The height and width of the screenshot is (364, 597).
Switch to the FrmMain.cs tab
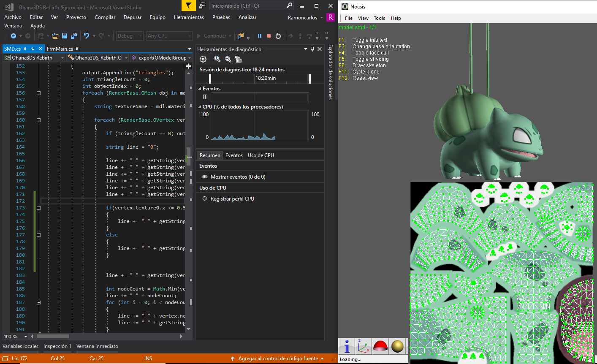[60, 49]
